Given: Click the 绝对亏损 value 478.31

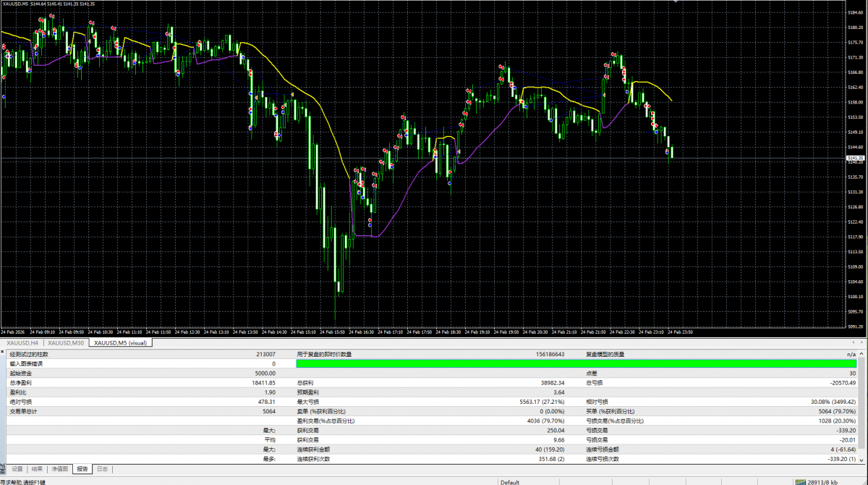Looking at the screenshot, I should pyautogui.click(x=267, y=401).
